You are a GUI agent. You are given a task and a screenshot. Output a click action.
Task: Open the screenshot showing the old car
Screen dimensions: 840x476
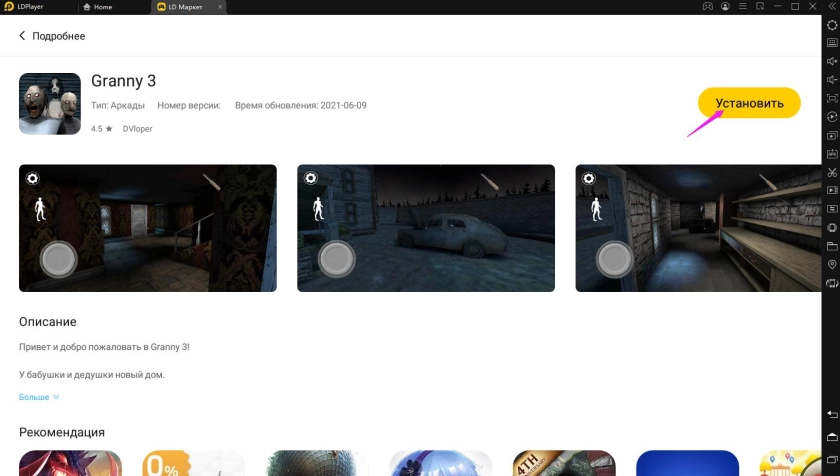click(x=426, y=228)
